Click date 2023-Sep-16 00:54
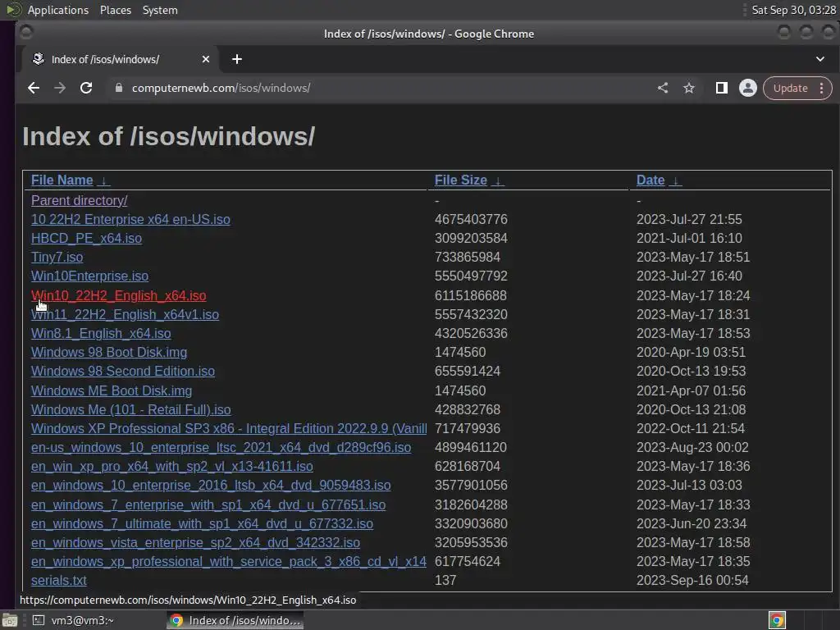The image size is (840, 630). 692,580
